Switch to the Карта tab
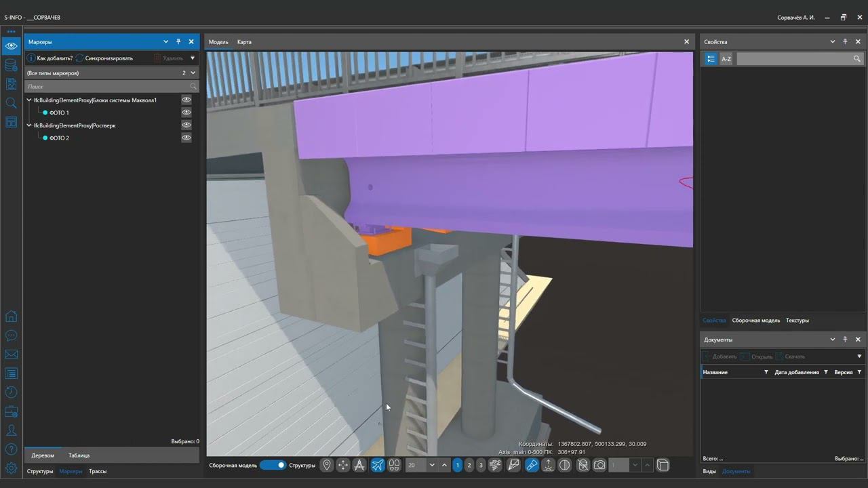The image size is (868, 488). (244, 42)
